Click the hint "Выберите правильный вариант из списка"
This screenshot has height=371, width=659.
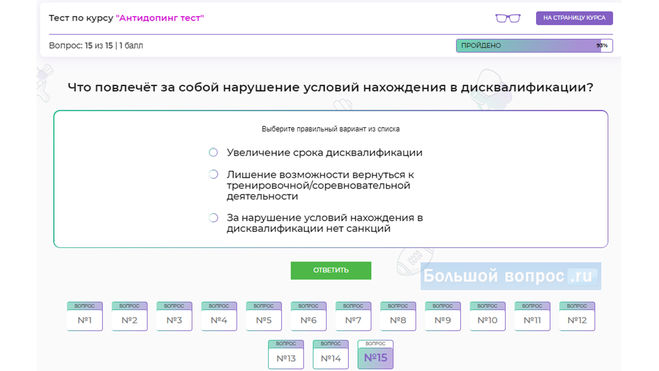pos(330,129)
